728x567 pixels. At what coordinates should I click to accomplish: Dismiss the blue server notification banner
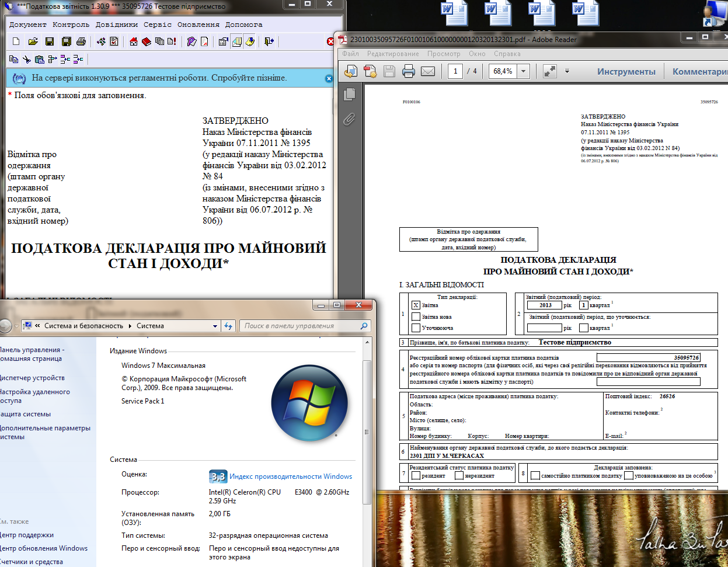point(329,78)
